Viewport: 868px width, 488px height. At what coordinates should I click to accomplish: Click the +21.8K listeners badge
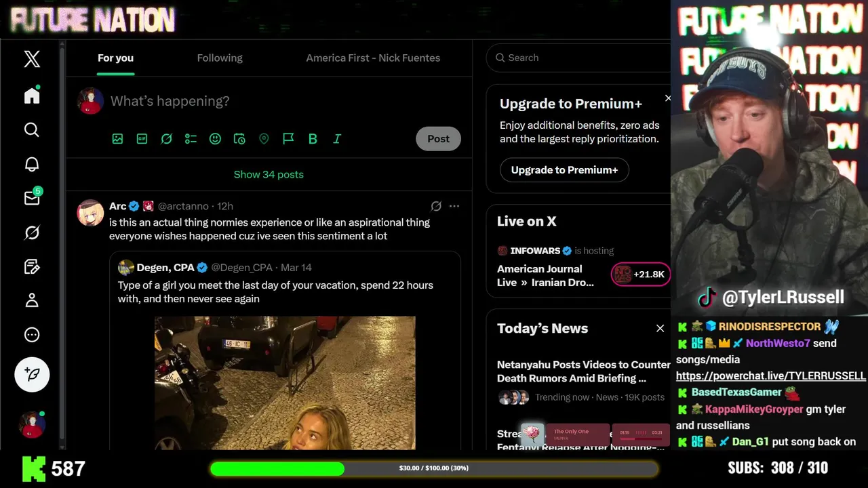click(641, 274)
